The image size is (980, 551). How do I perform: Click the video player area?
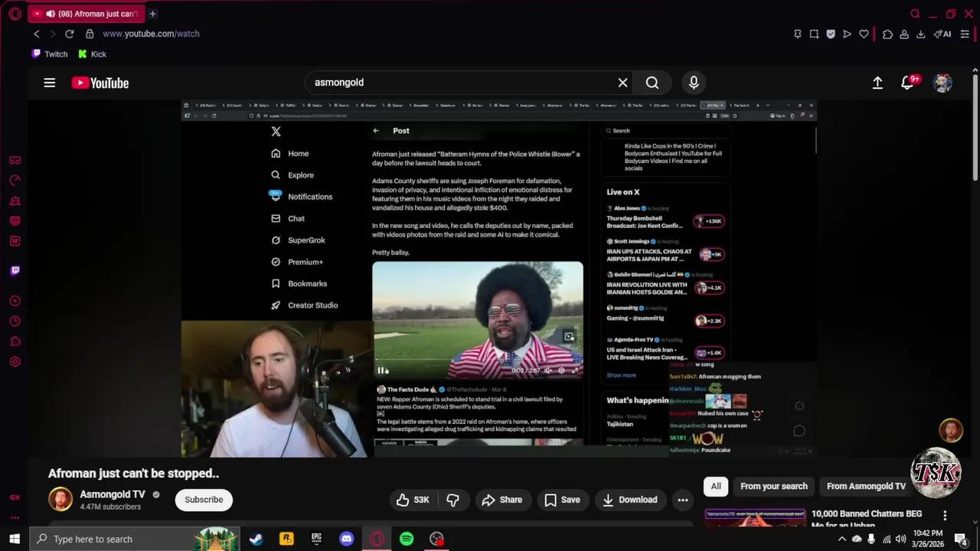pyautogui.click(x=499, y=279)
